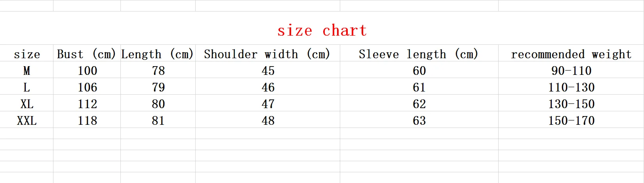Select the size 'XL' cell

pyautogui.click(x=27, y=103)
